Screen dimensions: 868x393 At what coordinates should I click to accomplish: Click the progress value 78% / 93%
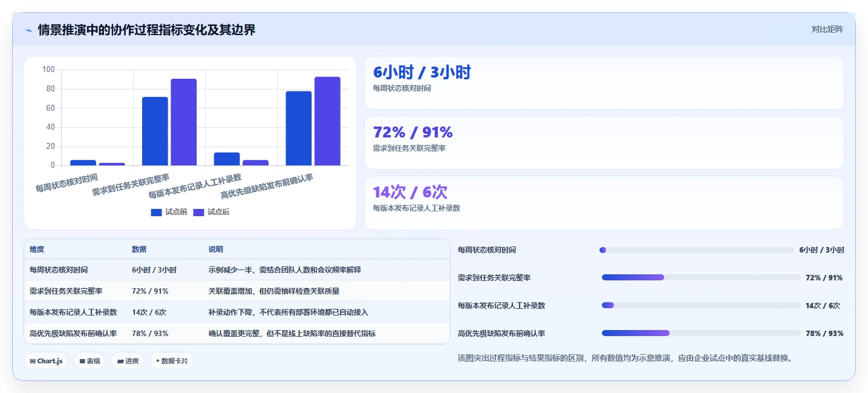click(824, 334)
